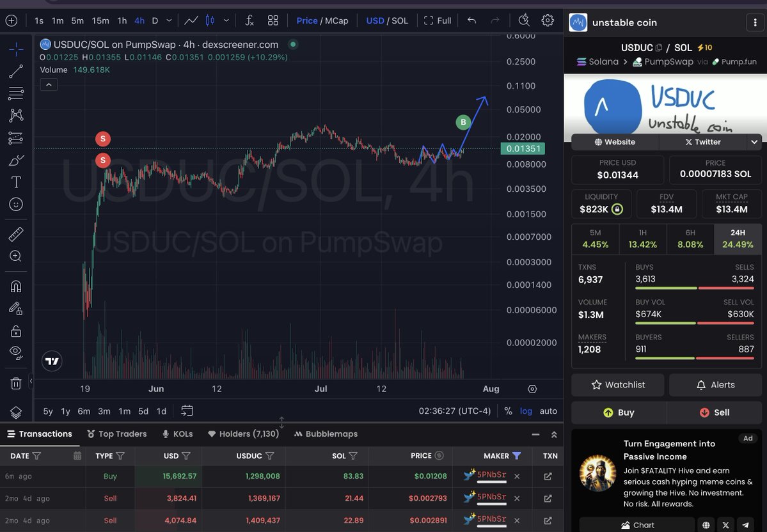This screenshot has height=532, width=767.
Task: Toggle lock all drawings
Action: [15, 331]
